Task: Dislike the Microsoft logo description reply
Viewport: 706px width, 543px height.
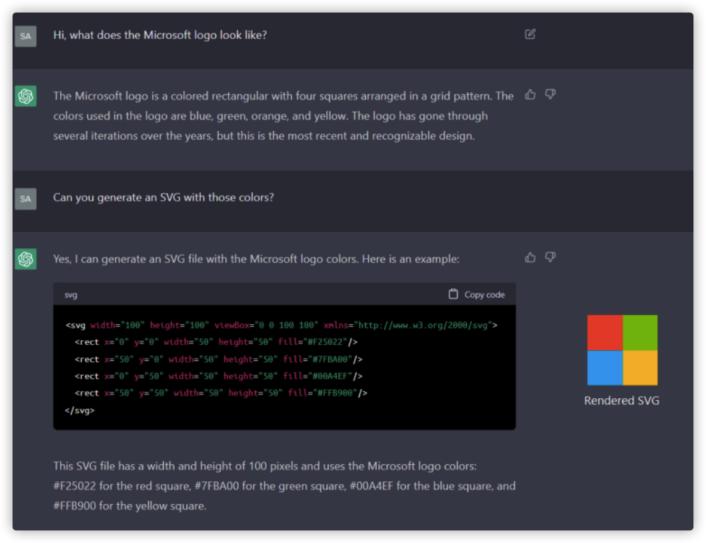Action: (550, 95)
